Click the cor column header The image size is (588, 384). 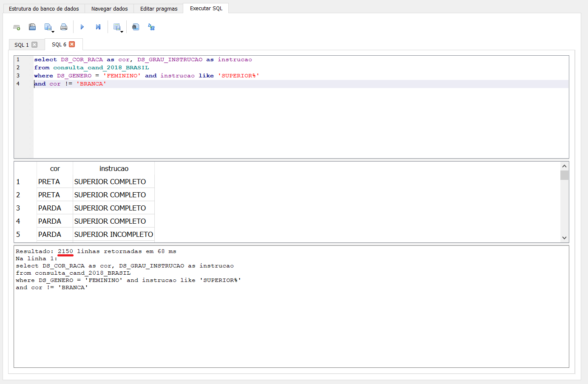[55, 169]
